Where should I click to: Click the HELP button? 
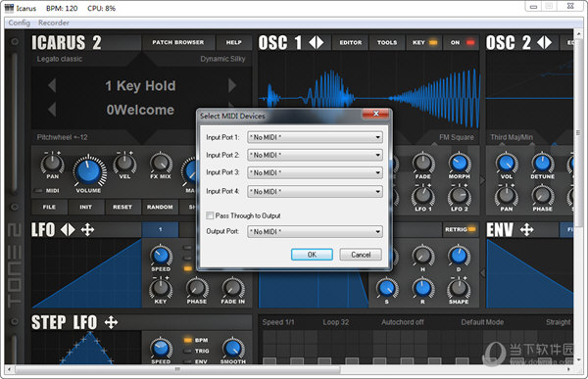point(233,42)
